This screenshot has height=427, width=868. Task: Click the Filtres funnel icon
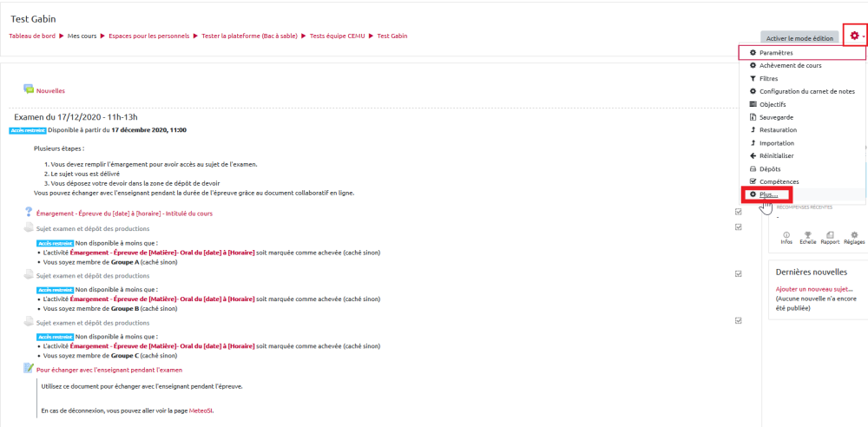(x=752, y=79)
